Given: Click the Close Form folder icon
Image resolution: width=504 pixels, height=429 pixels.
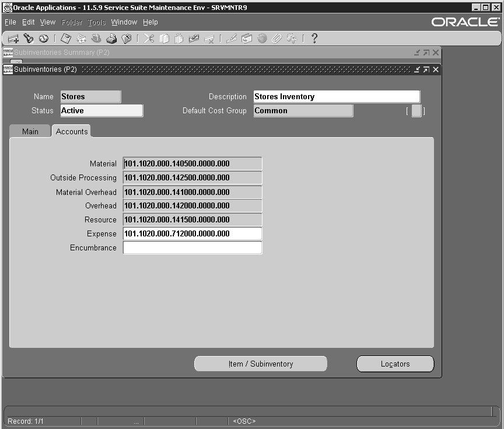Looking at the screenshot, I should click(127, 39).
